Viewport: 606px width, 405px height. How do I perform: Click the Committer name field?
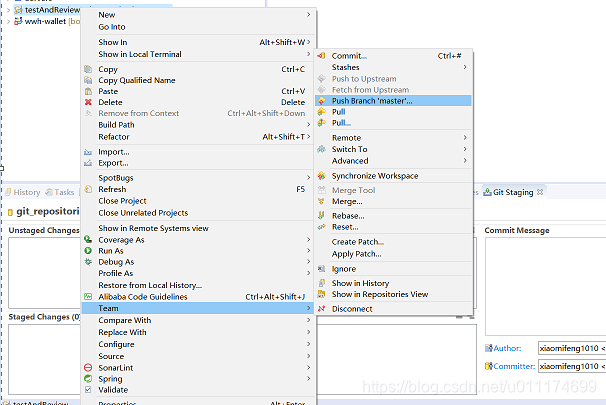572,366
